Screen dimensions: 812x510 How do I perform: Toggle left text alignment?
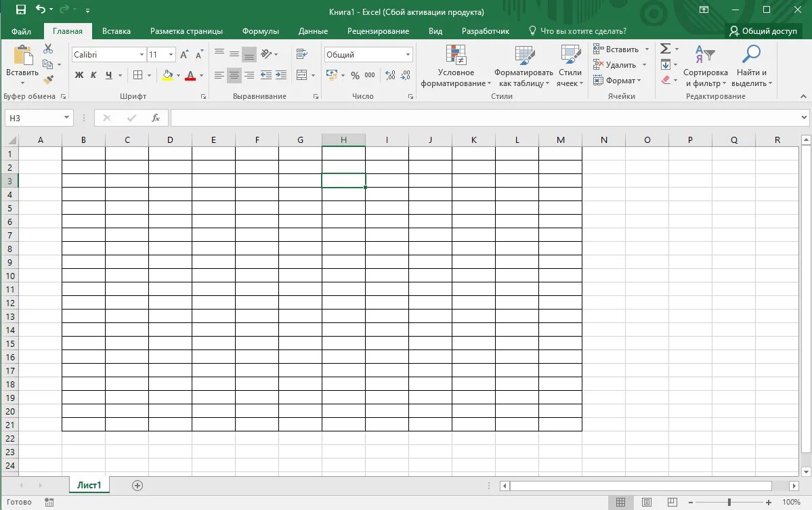[219, 75]
